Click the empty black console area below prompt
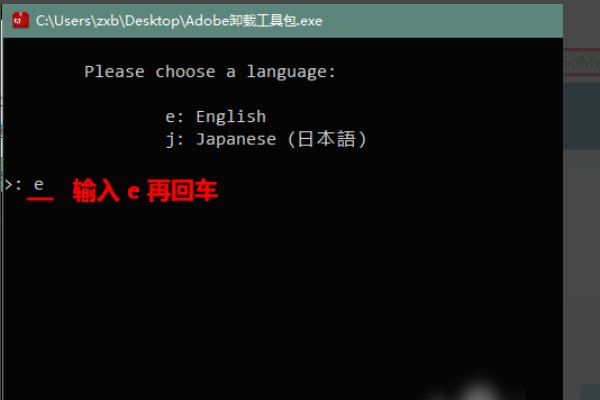The image size is (600, 400). (280, 290)
